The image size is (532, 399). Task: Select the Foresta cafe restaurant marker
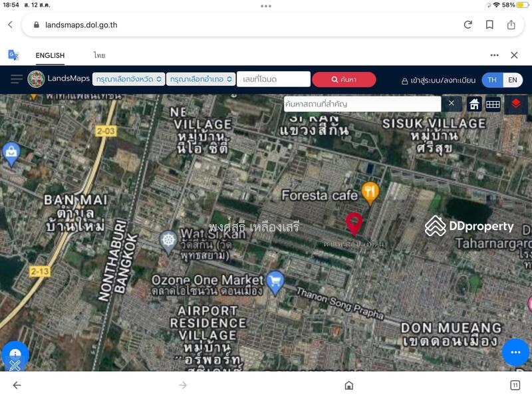click(370, 194)
